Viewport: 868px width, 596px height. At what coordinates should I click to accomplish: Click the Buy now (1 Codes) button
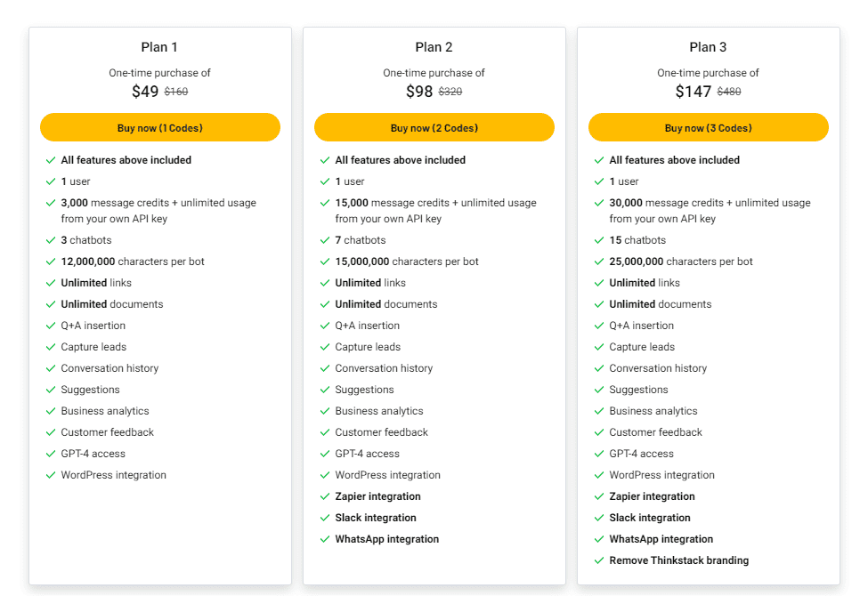[160, 127]
